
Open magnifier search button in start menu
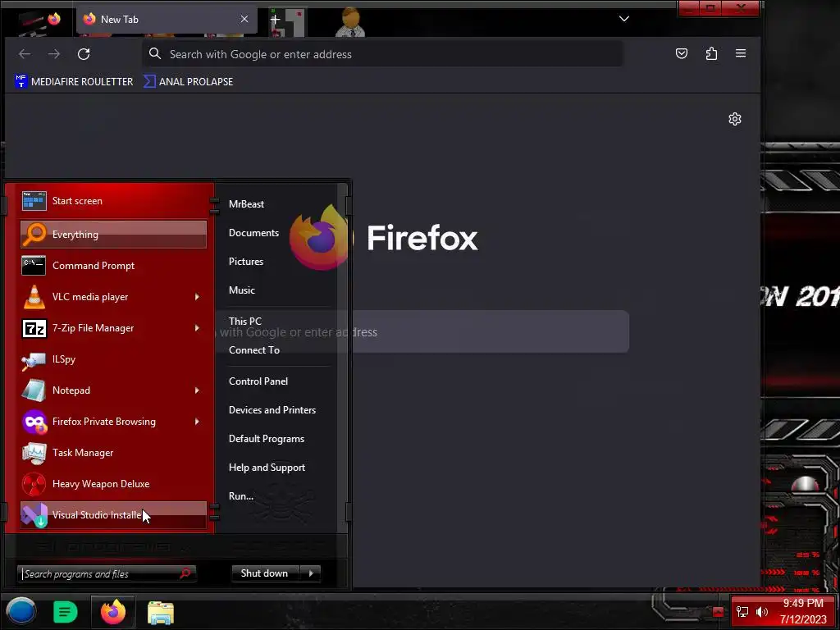[185, 573]
